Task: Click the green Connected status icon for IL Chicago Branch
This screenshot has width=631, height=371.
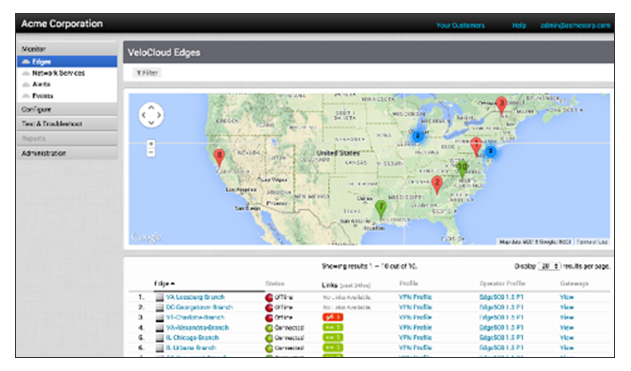Action: tap(269, 338)
